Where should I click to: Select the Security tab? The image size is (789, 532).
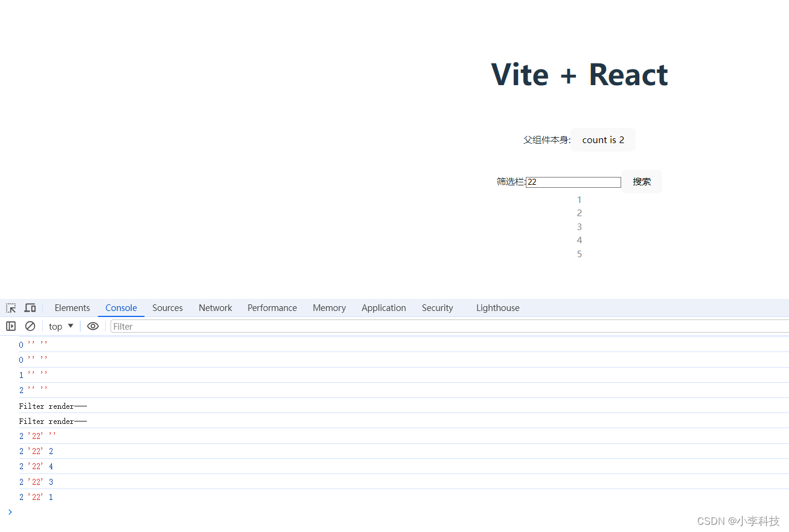[x=438, y=308]
